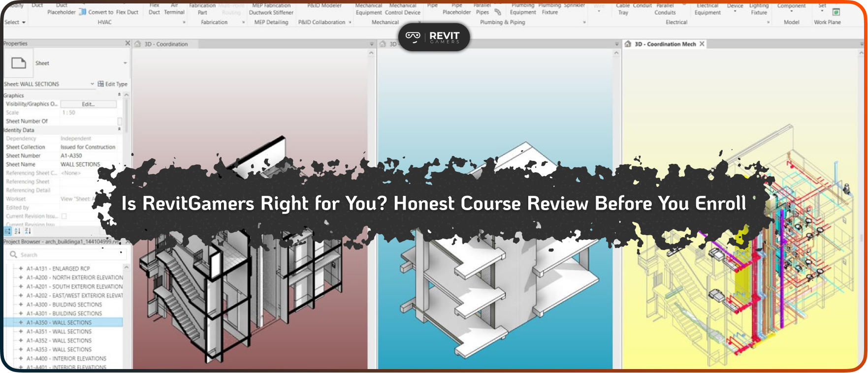The height and width of the screenshot is (373, 868).
Task: Toggle the Current Revision Issued checkbox
Action: point(64,216)
